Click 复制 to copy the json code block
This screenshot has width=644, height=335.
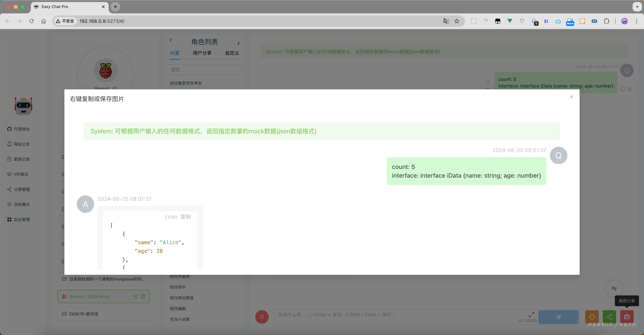pyautogui.click(x=185, y=217)
